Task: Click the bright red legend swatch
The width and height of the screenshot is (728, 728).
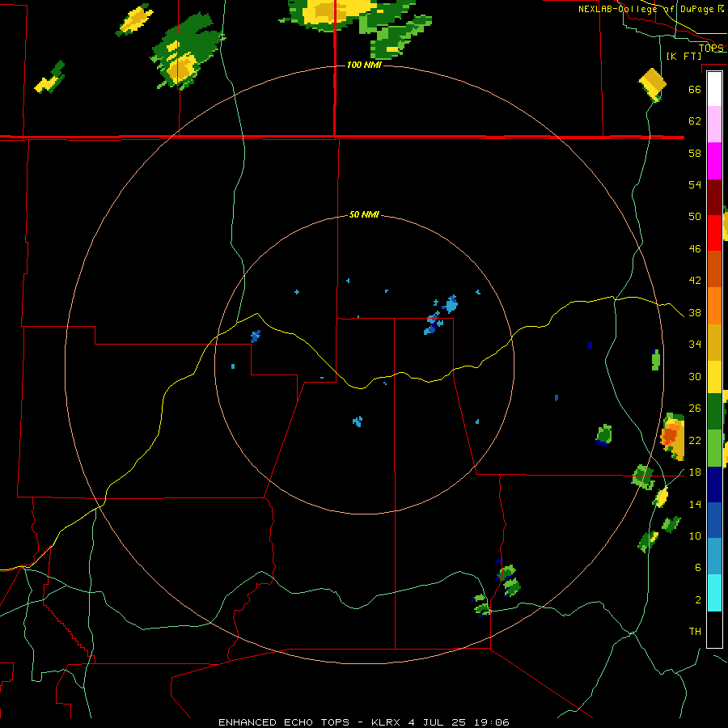Action: pos(714,233)
